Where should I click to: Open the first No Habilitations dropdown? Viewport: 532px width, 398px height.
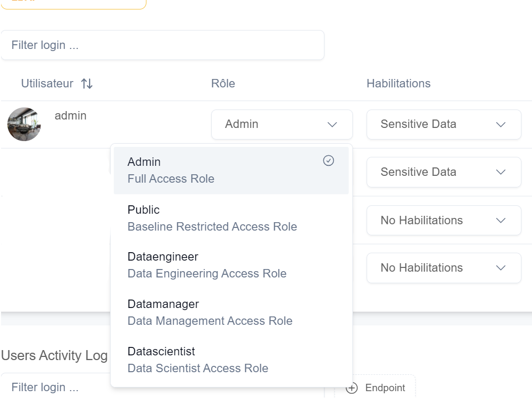coord(444,220)
